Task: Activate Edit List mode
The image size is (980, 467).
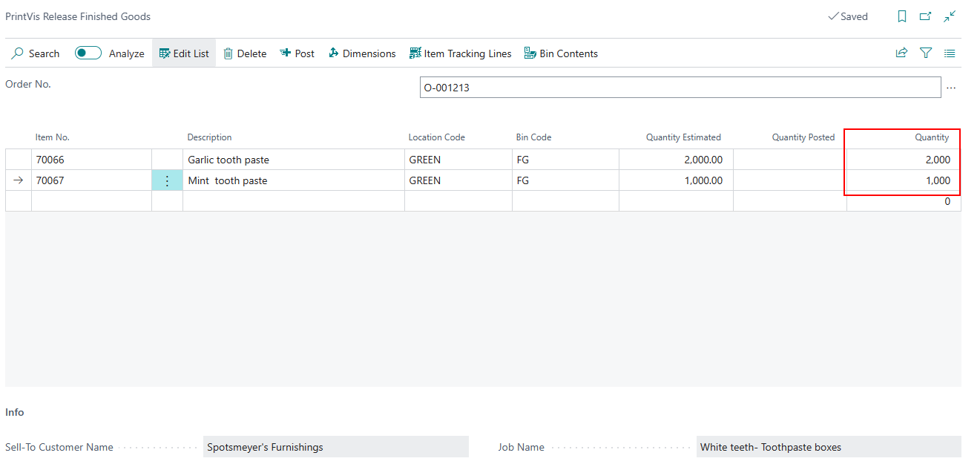Action: (184, 53)
